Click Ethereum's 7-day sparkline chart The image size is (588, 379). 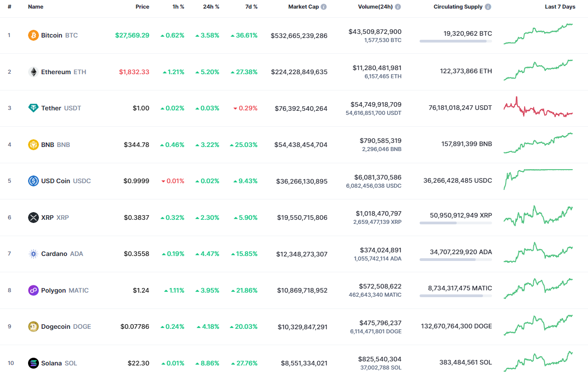point(539,71)
